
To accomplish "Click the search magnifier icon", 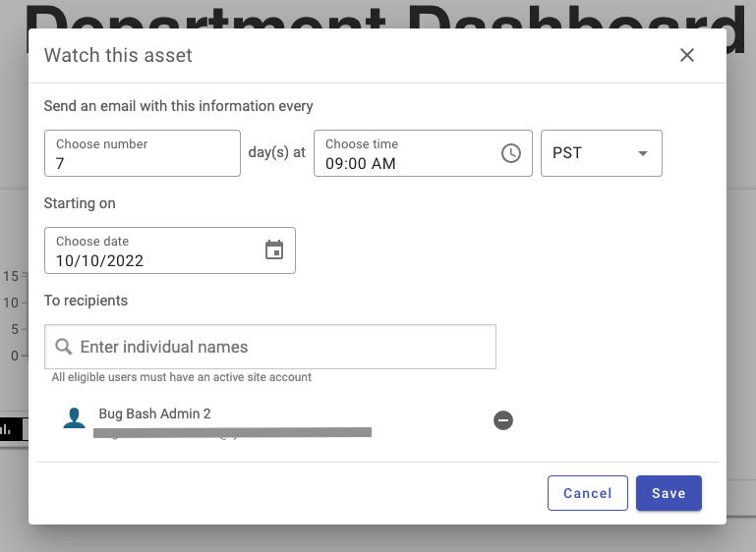I will tap(64, 347).
